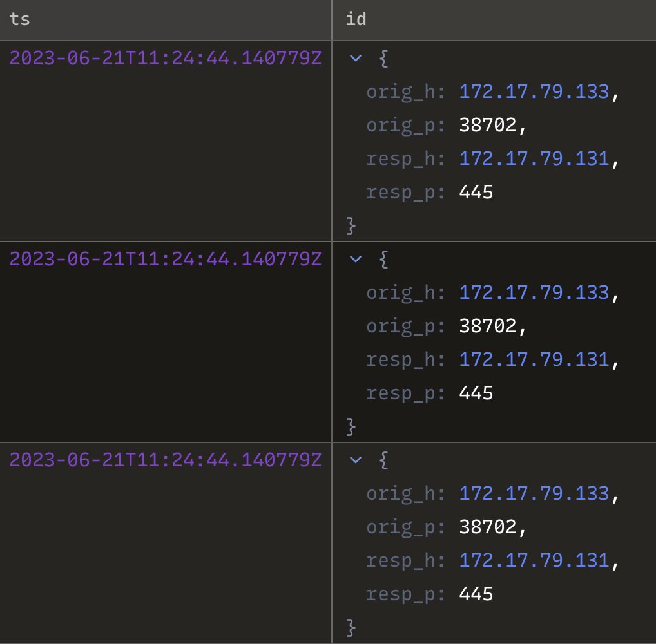Click first row's resp_p value 445
The height and width of the screenshot is (644, 656).
click(x=476, y=192)
